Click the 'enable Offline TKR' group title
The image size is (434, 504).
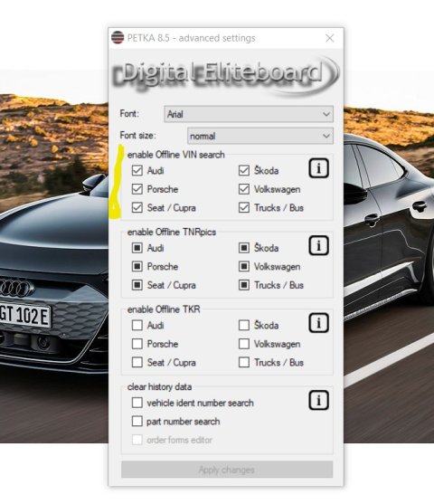click(164, 309)
